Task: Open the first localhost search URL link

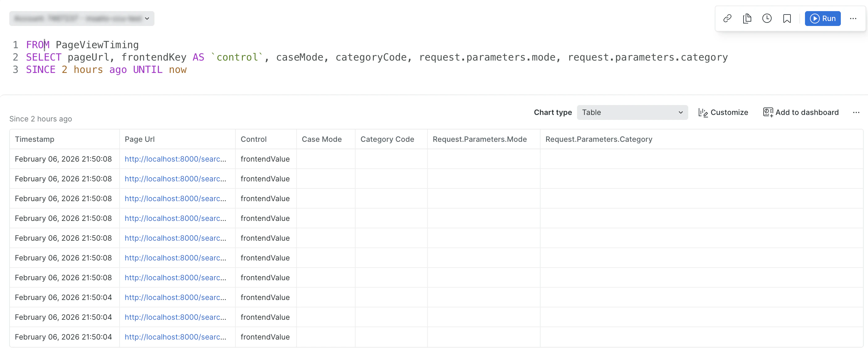Action: [x=175, y=159]
